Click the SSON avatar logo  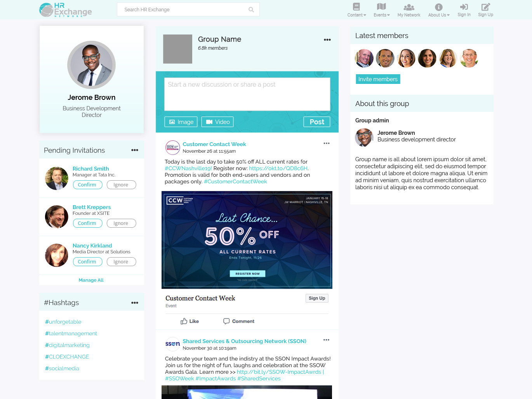pyautogui.click(x=173, y=344)
